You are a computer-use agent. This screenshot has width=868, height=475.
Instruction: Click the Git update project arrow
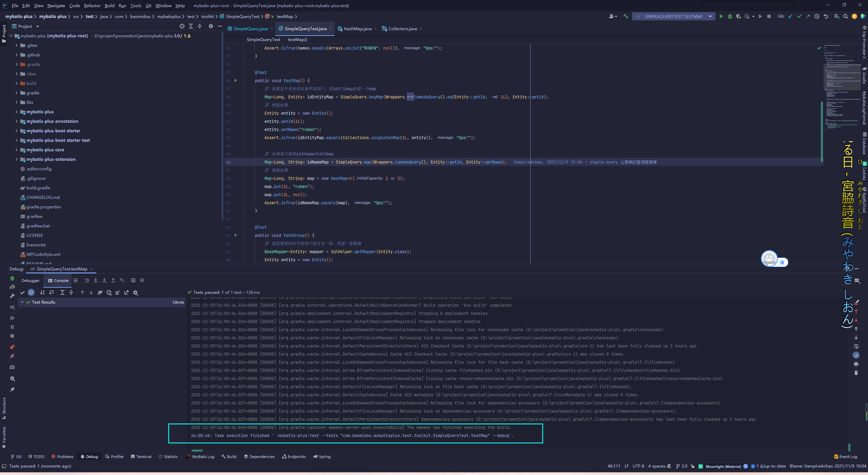click(790, 16)
